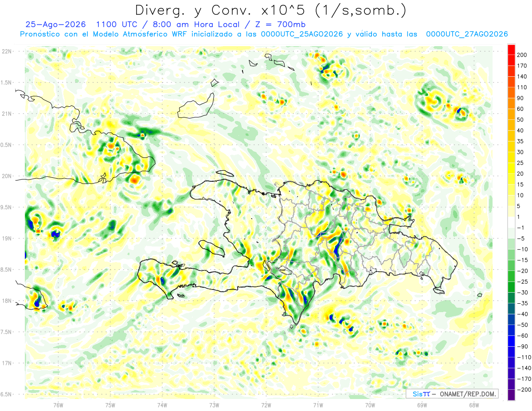This screenshot has width=532, height=411.
Task: Click the '50' value on the color scale
Action: 520,120
